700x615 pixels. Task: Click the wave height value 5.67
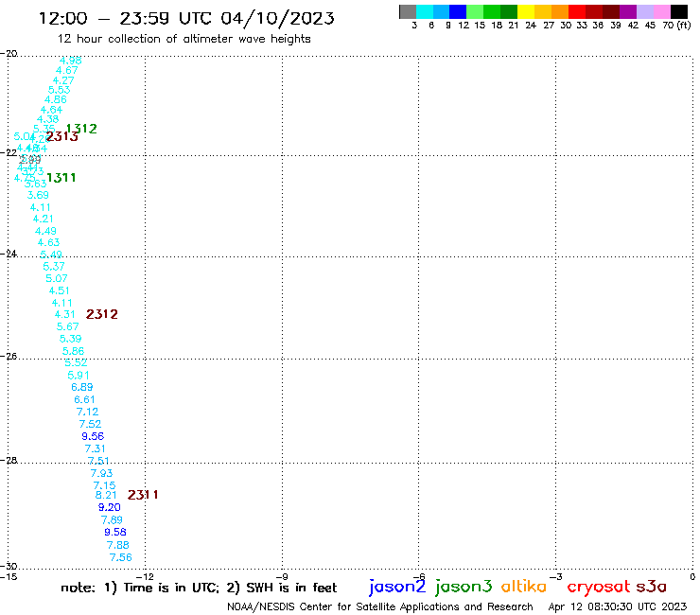click(68, 327)
